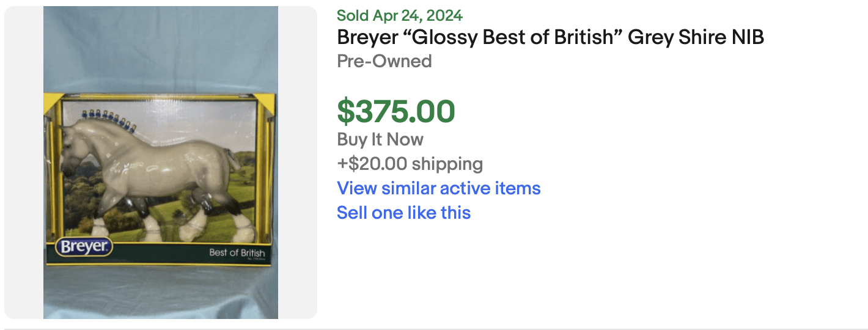
Task: Click the gray margin left of photo
Action: click(23, 163)
